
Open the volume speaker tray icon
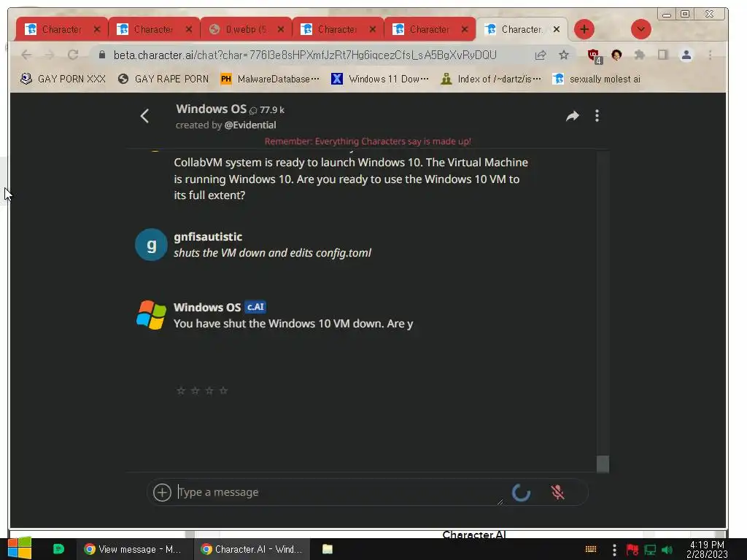click(x=667, y=550)
